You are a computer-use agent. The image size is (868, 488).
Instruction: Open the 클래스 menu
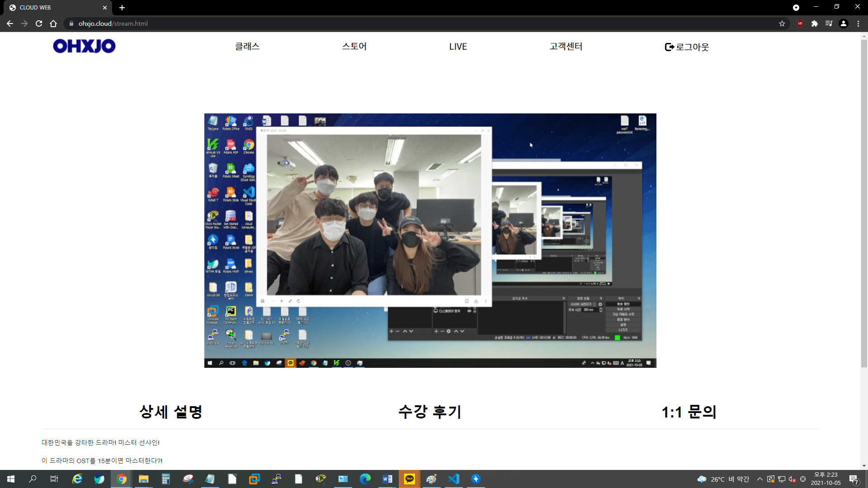[x=247, y=47]
